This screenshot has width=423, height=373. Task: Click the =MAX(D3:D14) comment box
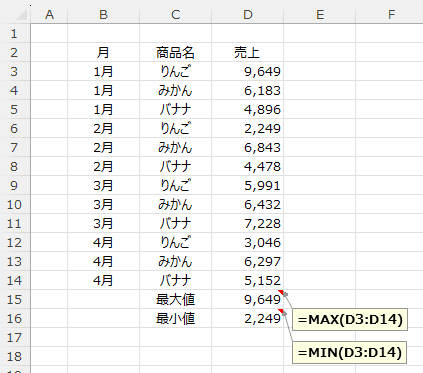click(350, 320)
